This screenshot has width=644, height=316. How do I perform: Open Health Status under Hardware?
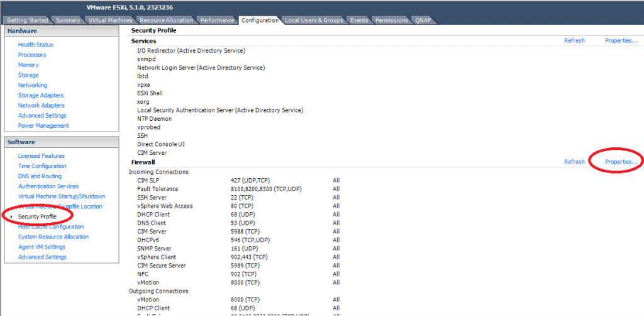click(35, 45)
